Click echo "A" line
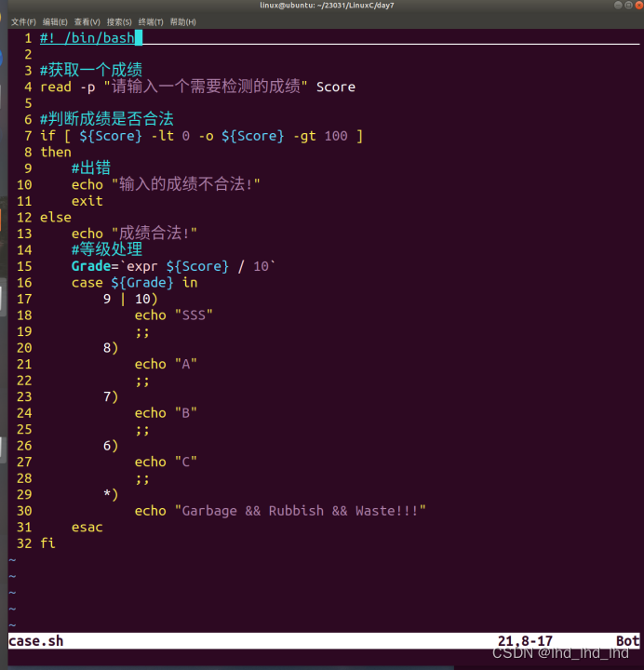Screen dimensions: 644x670 point(166,364)
